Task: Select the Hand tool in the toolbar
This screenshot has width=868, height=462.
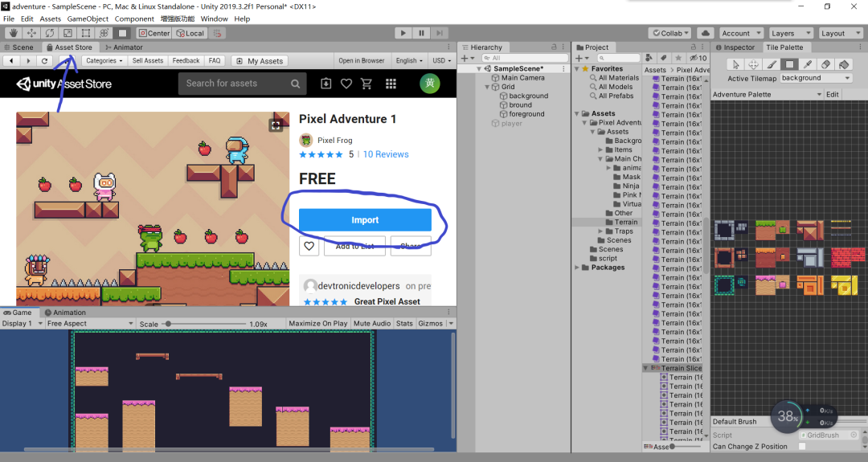Action: point(14,33)
